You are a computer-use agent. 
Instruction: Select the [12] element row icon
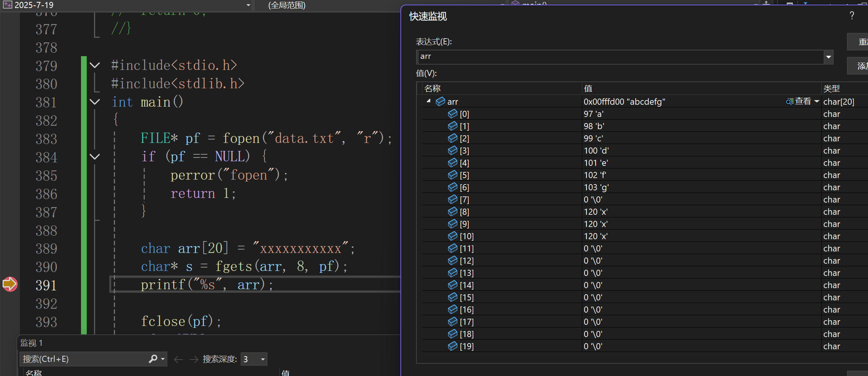(453, 260)
